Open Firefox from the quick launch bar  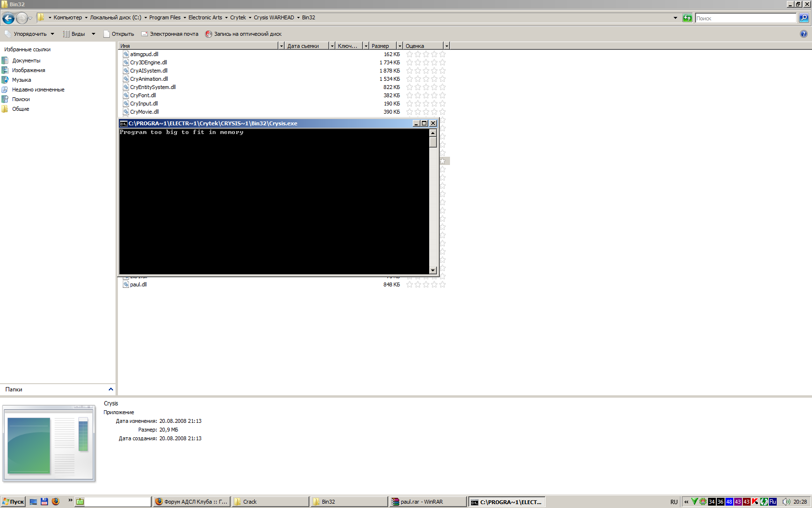click(x=56, y=502)
